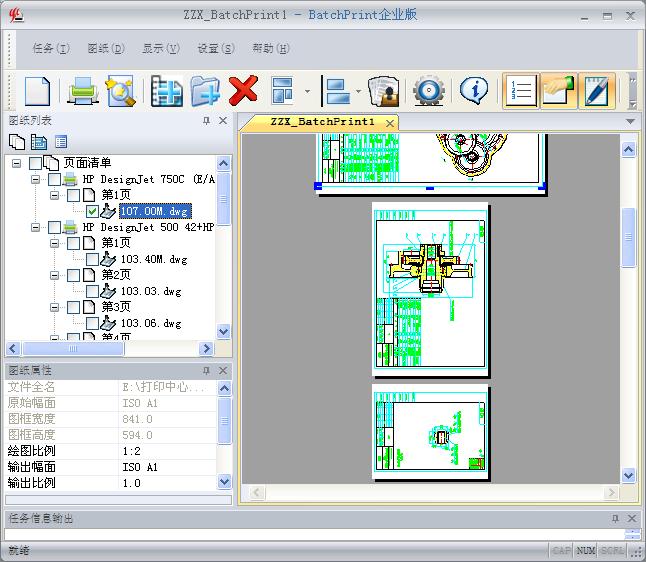Select the 103.03.dwg tree item
The height and width of the screenshot is (562, 646).
pos(151,291)
